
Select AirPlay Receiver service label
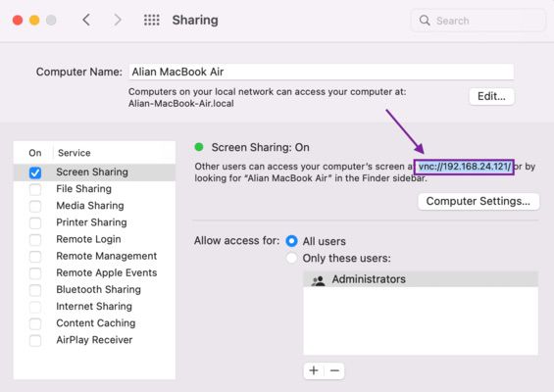pos(94,340)
